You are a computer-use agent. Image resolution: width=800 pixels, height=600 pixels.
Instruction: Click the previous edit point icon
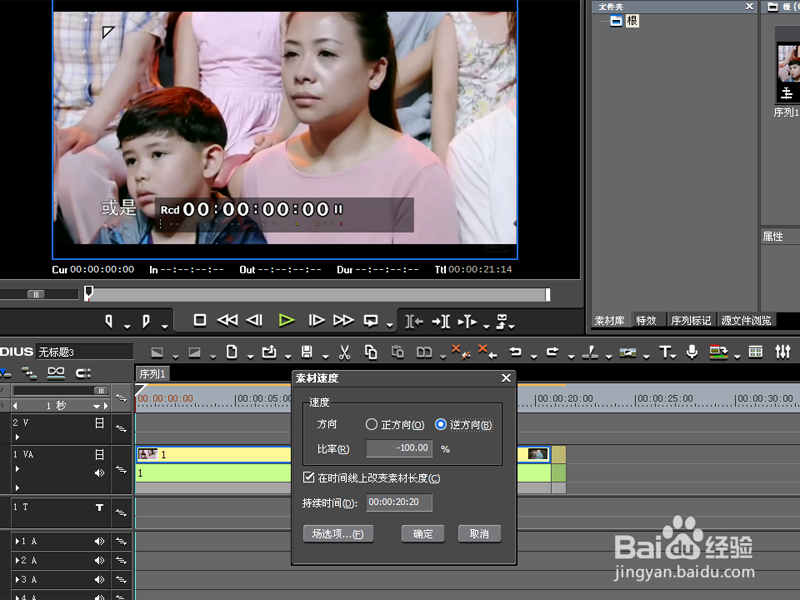pos(414,321)
